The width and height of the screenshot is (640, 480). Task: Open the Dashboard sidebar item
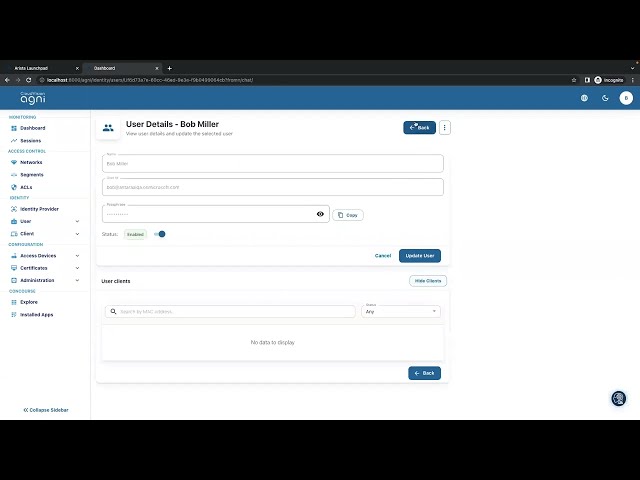33,128
